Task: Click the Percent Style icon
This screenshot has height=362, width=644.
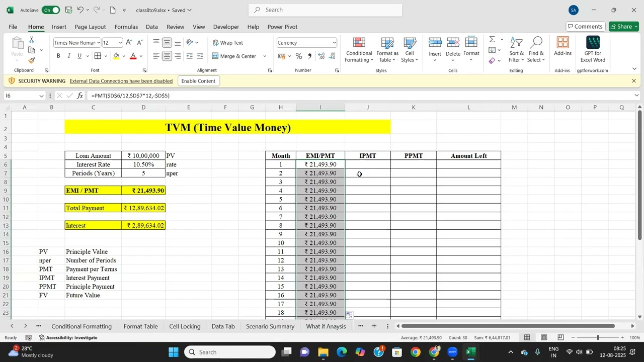Action: coord(299,56)
